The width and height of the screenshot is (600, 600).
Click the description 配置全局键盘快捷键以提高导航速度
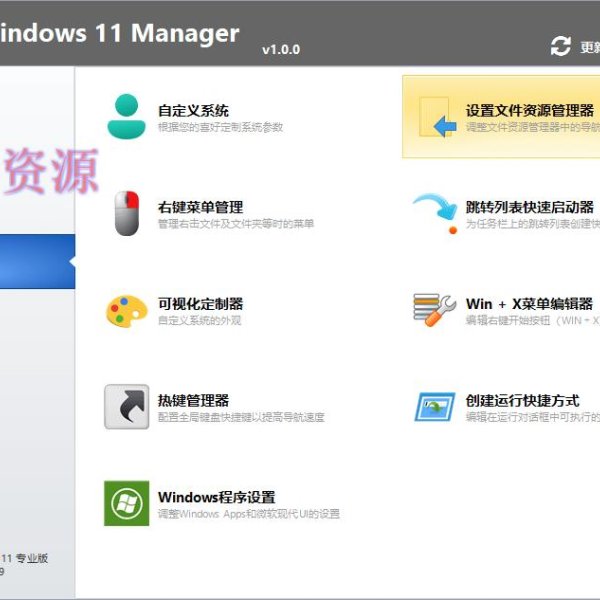click(x=241, y=417)
